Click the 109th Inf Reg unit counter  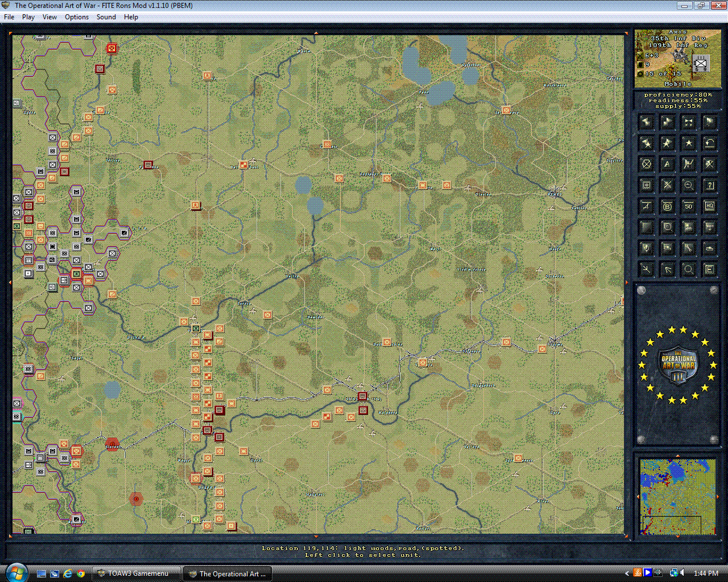pyautogui.click(x=701, y=64)
